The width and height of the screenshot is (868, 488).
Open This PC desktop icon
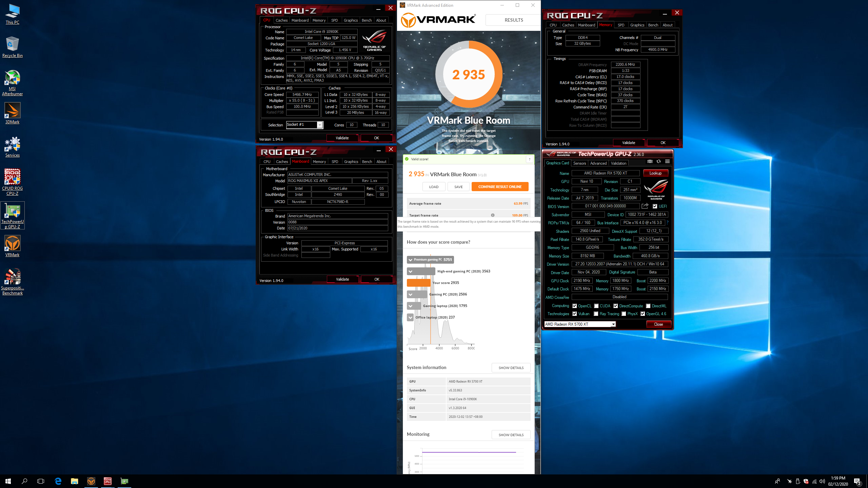coord(13,14)
